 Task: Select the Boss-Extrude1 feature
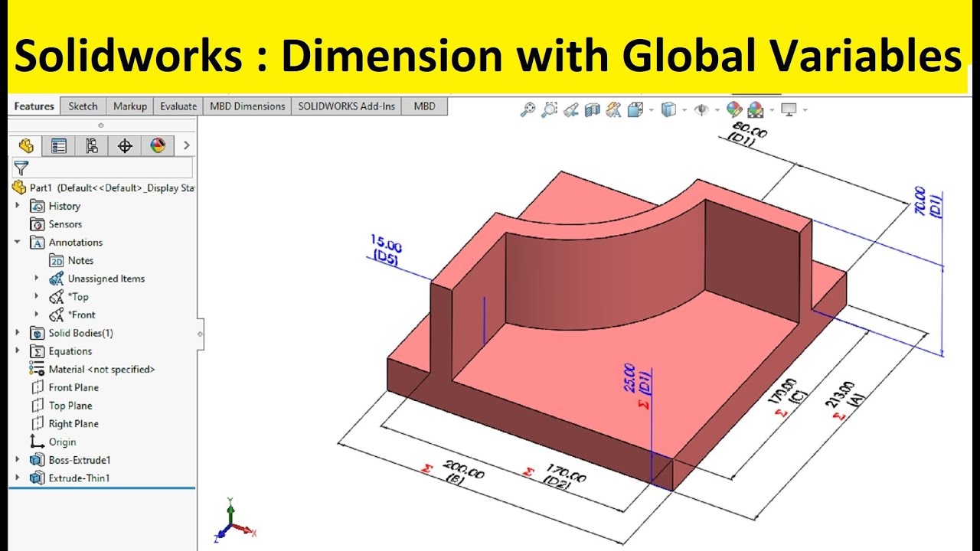(70, 460)
